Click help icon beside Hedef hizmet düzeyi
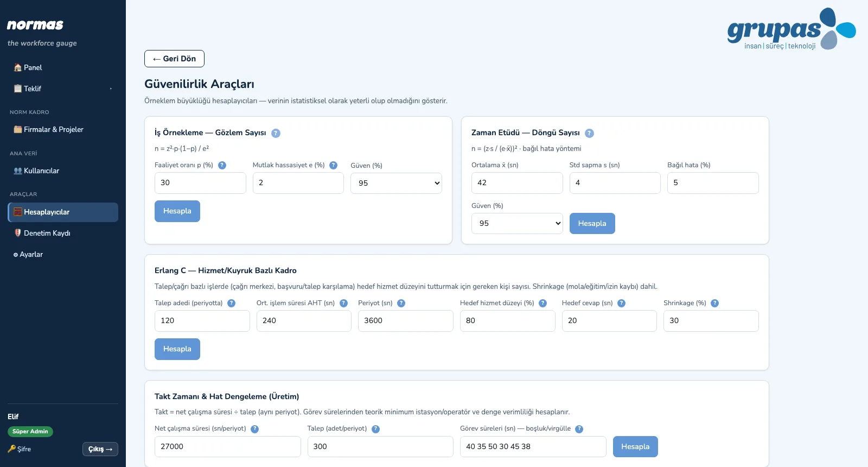This screenshot has height=467, width=868. tap(542, 303)
